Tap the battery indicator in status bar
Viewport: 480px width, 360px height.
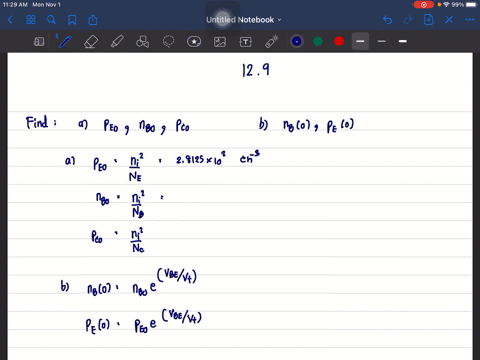click(x=471, y=5)
